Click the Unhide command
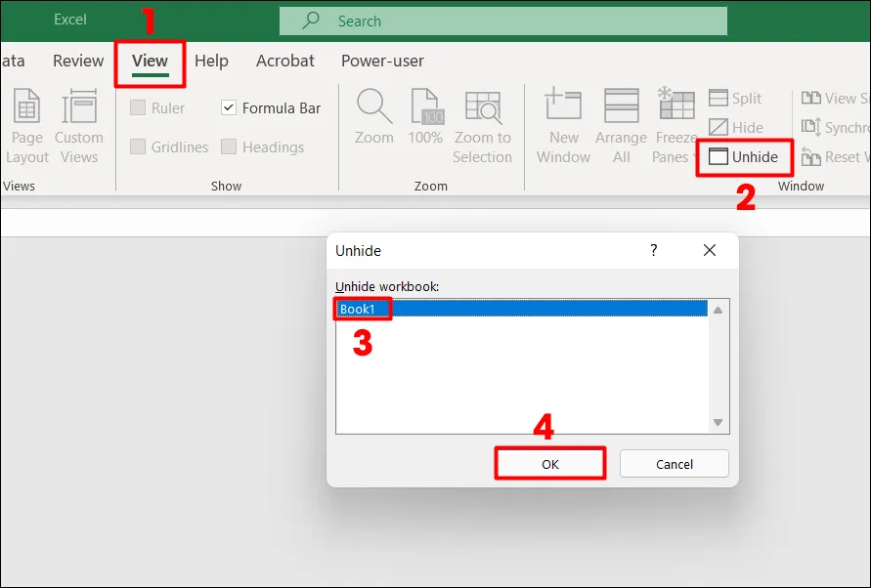Screen dimensions: 871x588 [x=744, y=156]
